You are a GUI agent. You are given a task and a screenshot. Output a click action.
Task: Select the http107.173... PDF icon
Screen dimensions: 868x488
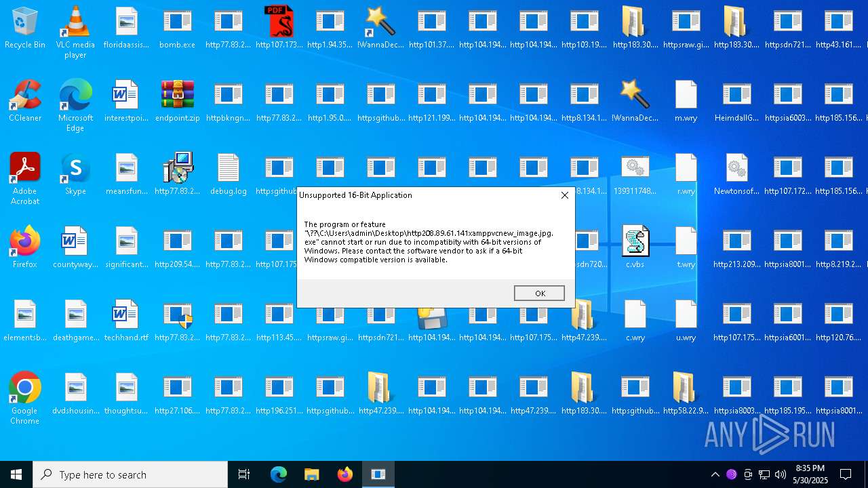point(279,28)
